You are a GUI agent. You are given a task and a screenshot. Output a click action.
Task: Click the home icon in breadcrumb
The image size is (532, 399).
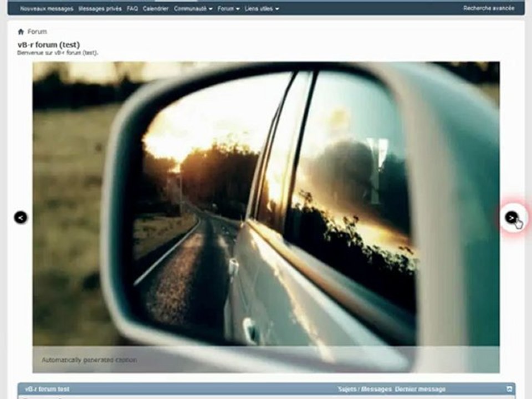(x=21, y=32)
